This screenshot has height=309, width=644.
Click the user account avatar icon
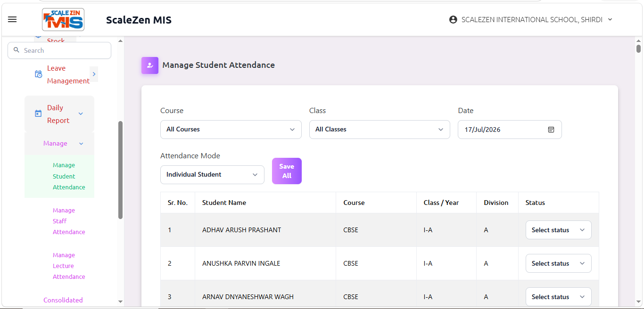tap(453, 20)
